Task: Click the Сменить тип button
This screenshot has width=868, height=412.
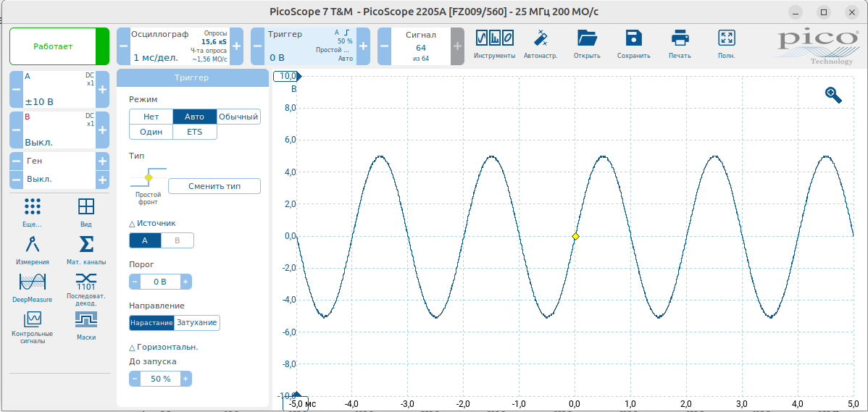Action: 214,186
